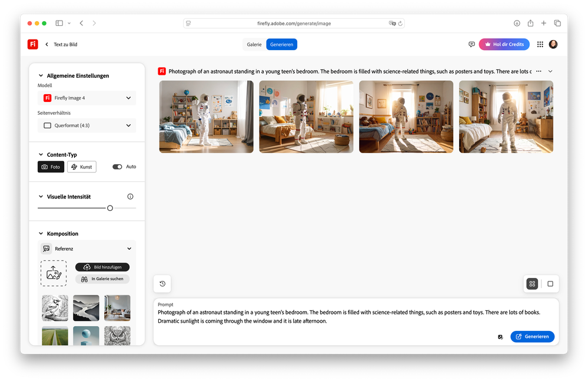Collapse the Komposition section

click(x=41, y=234)
